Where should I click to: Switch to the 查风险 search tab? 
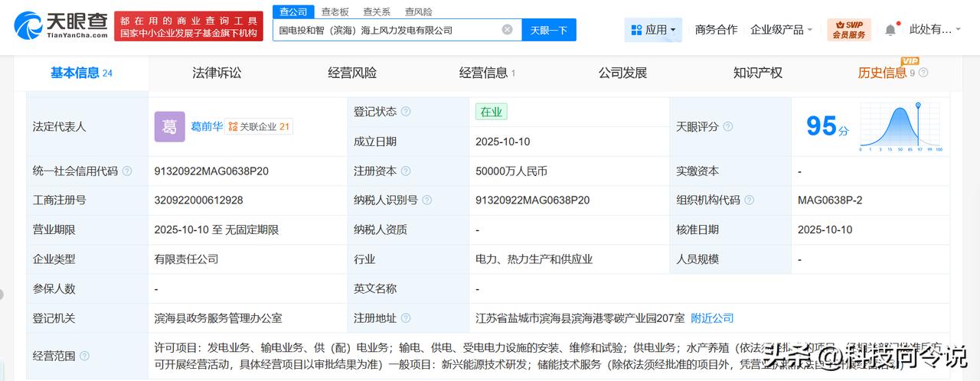click(418, 11)
